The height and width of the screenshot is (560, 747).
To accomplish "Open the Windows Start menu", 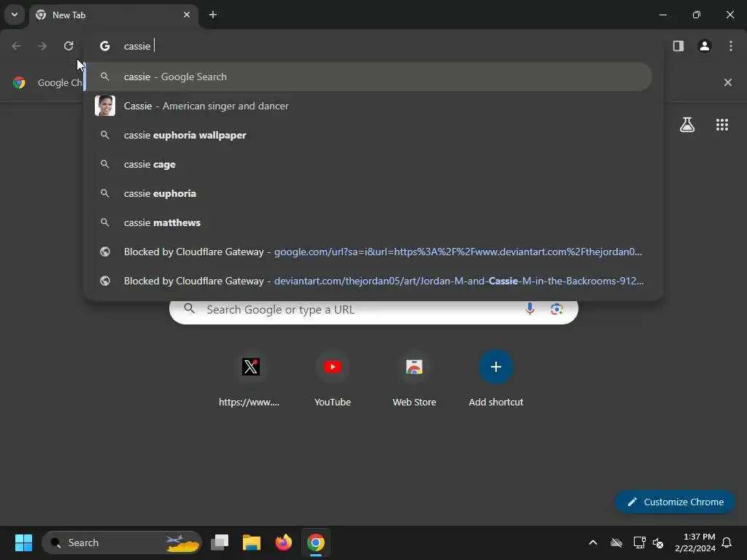I will tap(23, 542).
